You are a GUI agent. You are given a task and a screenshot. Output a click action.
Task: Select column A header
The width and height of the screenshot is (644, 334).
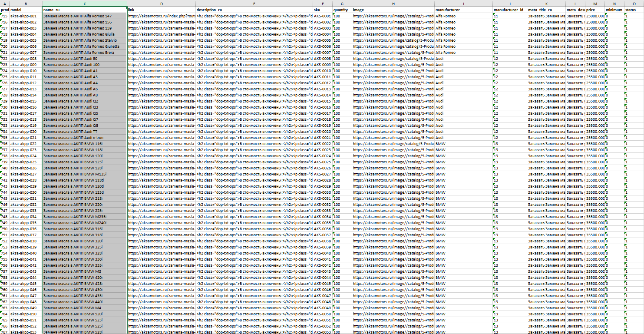click(x=4, y=3)
